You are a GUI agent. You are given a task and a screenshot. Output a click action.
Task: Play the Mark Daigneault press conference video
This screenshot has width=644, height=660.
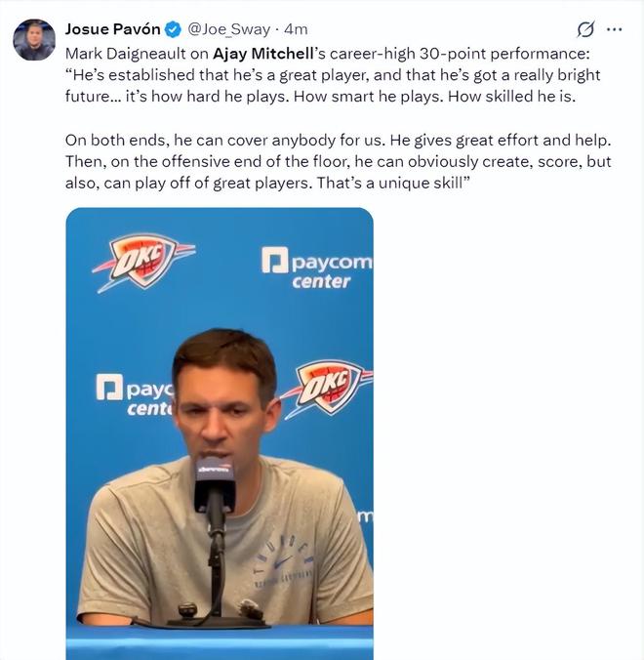coord(220,433)
